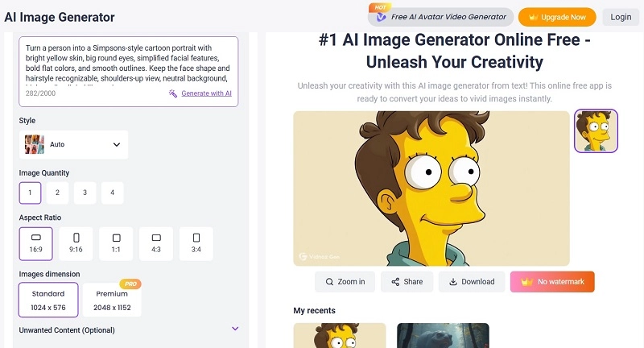Click the Free AI Avatar Video Generator banner
This screenshot has height=348, width=644.
pyautogui.click(x=440, y=17)
